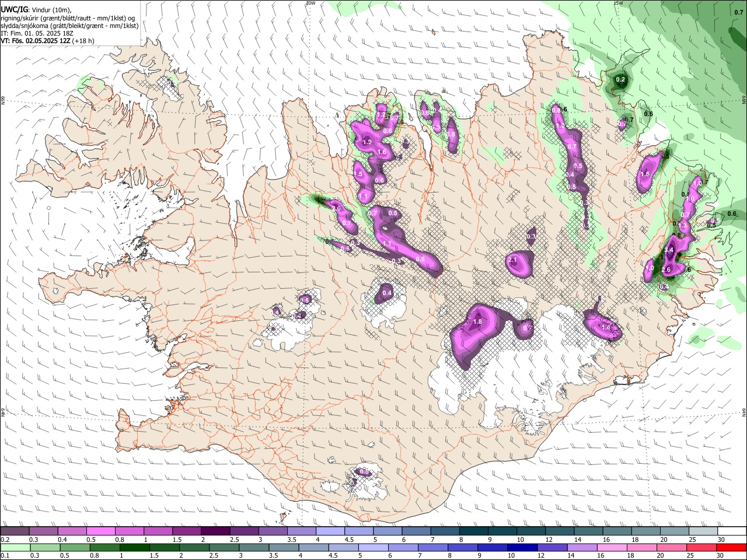Click the 'slydda/snjókoma' legend description line
The height and width of the screenshot is (560, 747).
click(69, 26)
